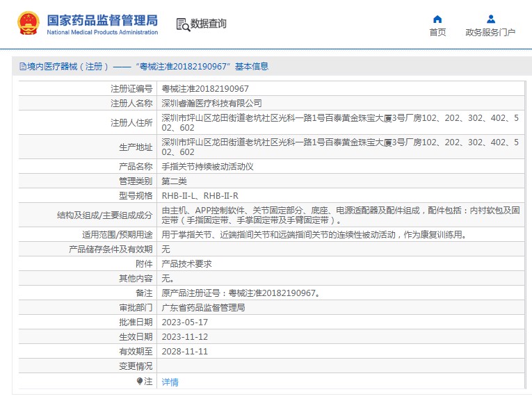The width and height of the screenshot is (532, 401).
Task: Open 政务服务门户 portal link
Action: click(x=490, y=32)
